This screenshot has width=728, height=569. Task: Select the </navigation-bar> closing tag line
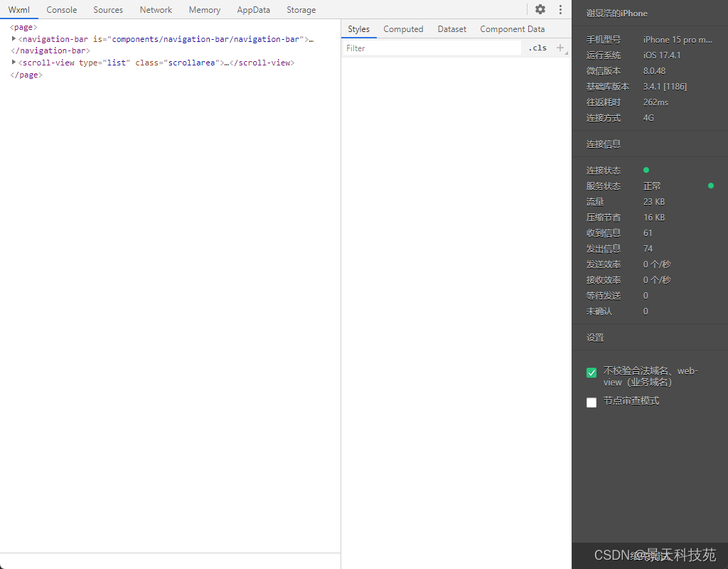tap(50, 50)
